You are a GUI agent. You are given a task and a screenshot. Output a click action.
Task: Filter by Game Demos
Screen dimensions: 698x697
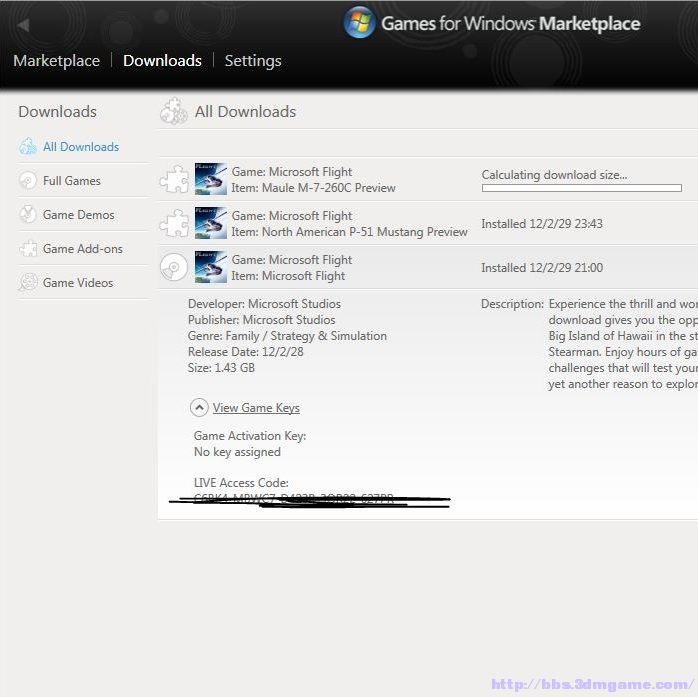pos(78,215)
